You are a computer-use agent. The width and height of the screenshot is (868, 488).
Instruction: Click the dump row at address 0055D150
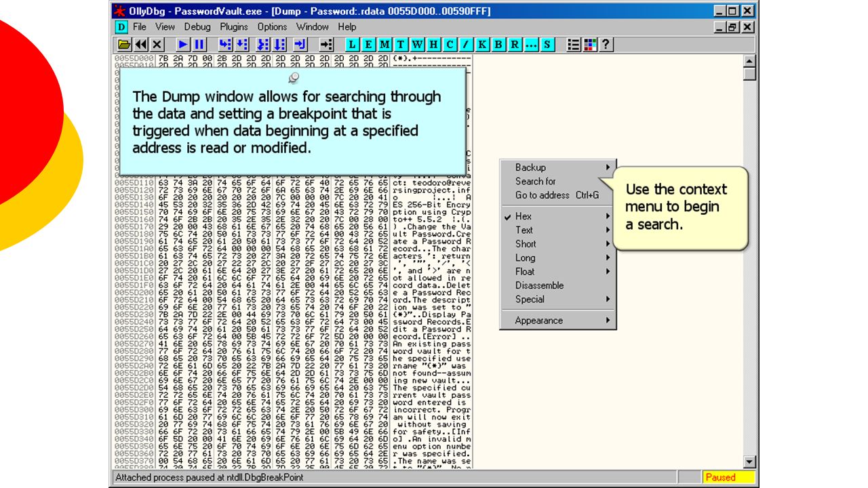(293, 212)
